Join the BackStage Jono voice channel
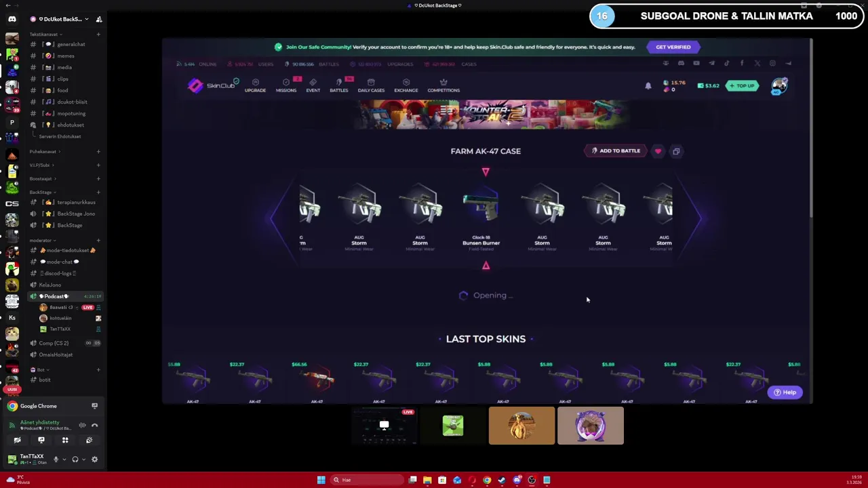This screenshot has height=488, width=868. (64, 213)
